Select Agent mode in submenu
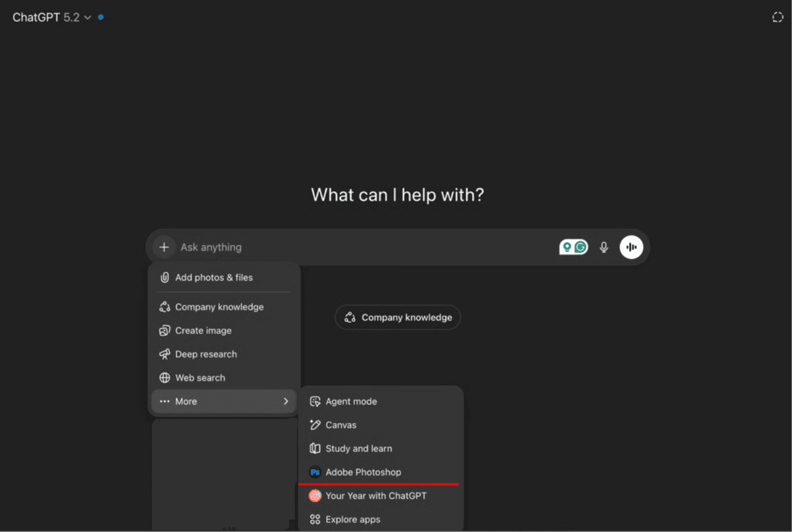 pyautogui.click(x=381, y=401)
